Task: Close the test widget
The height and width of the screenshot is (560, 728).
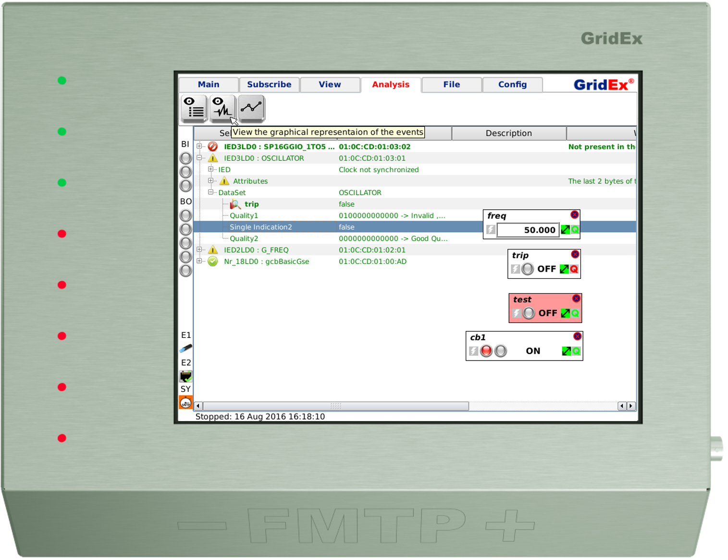Action: pyautogui.click(x=576, y=298)
